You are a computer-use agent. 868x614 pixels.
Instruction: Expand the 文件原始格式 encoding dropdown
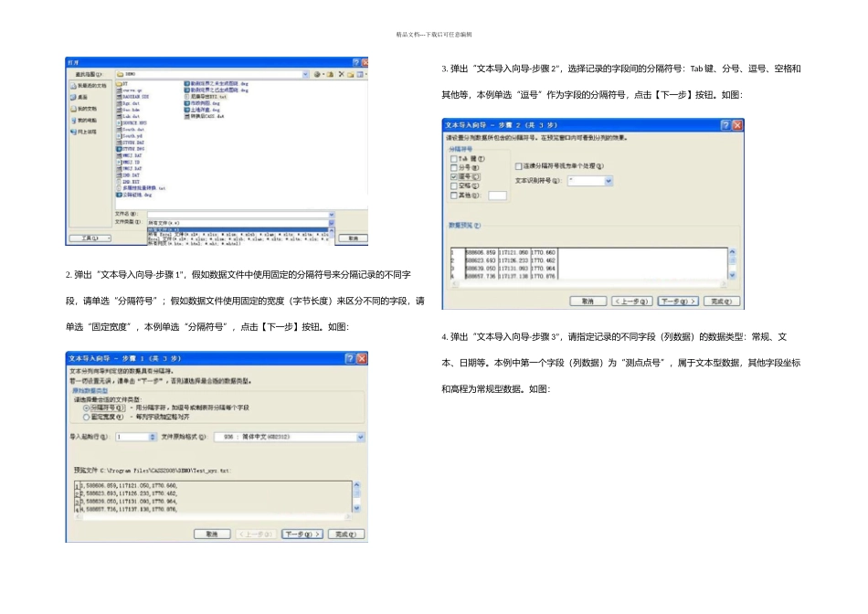click(360, 438)
